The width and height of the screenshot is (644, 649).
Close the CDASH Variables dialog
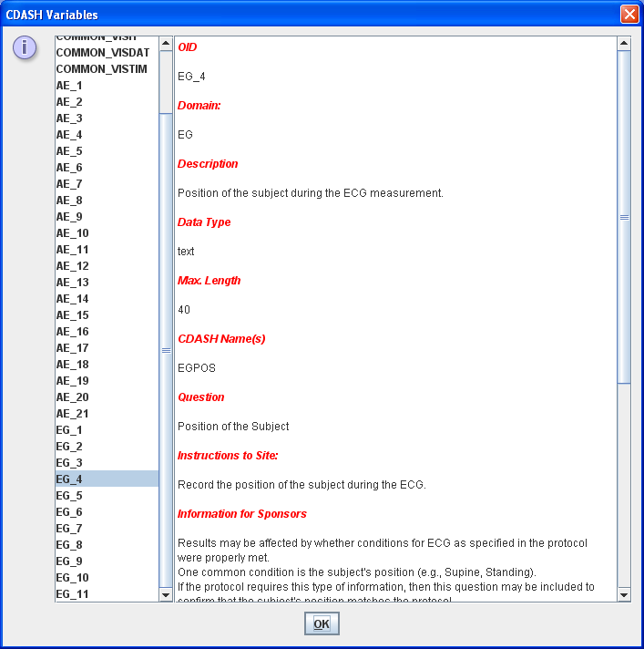click(x=629, y=15)
